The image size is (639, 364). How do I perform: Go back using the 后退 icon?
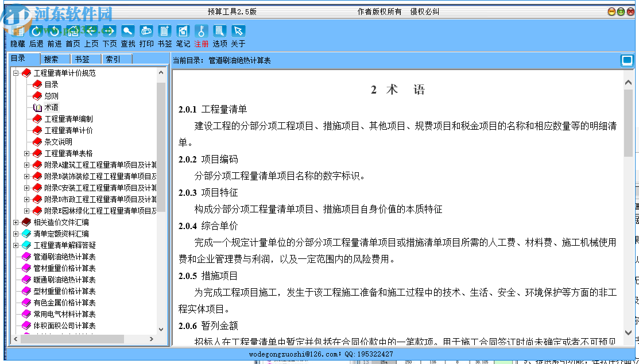(x=36, y=30)
